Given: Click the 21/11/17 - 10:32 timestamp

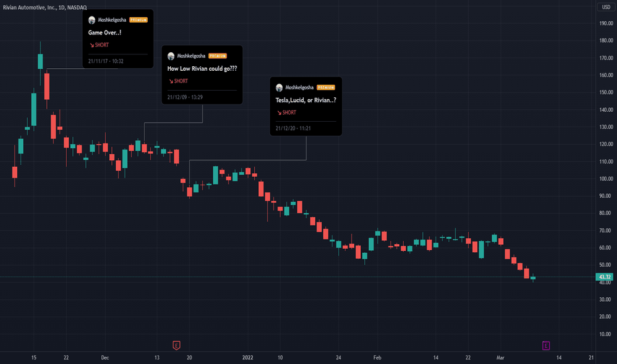Looking at the screenshot, I should [106, 61].
